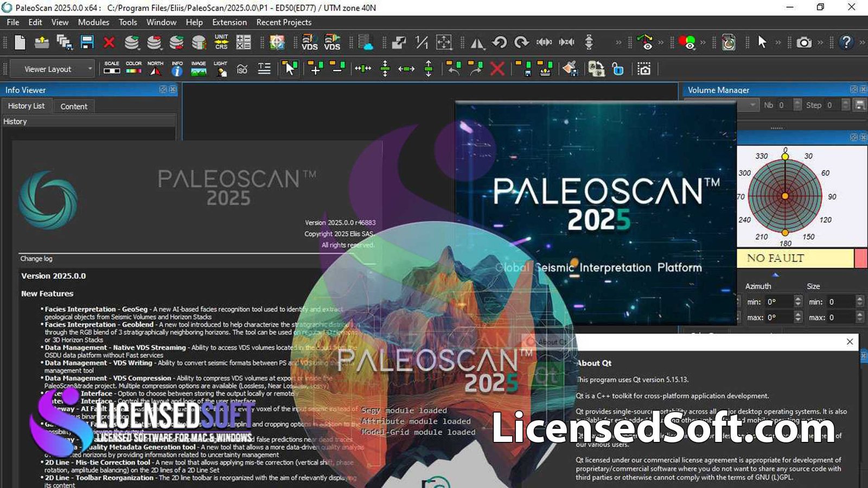Click the fit-to-view arrows icon
The width and height of the screenshot is (868, 488).
point(444,42)
